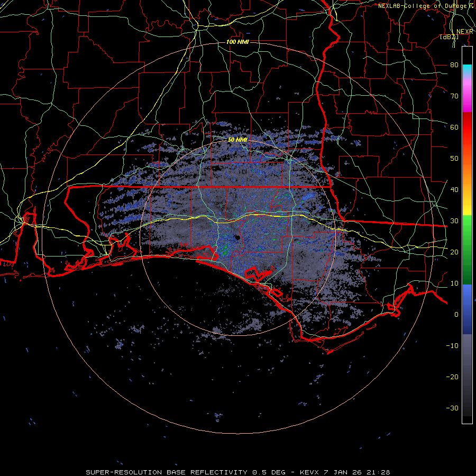Click the dBZ unit label above the color scale
Image resolution: width=476 pixels, height=476 pixels.
449,37
